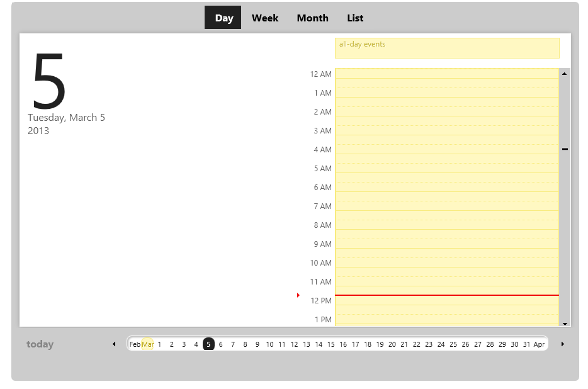Choose day 31 in the date strip
This screenshot has height=389, width=588.
pos(526,344)
